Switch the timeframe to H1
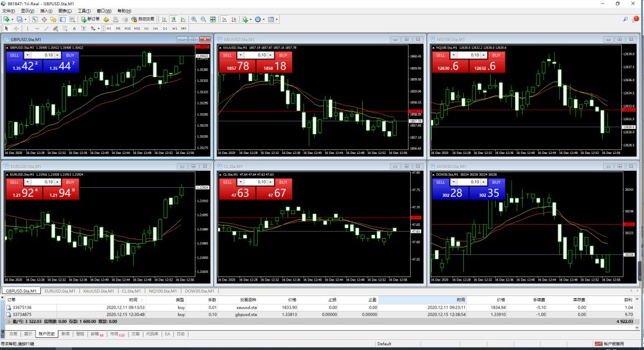Image resolution: width=644 pixels, height=350 pixels. (x=146, y=29)
